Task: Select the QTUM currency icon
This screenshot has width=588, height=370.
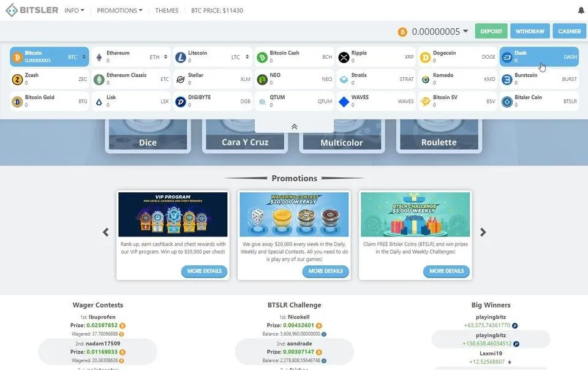Action: tap(262, 101)
